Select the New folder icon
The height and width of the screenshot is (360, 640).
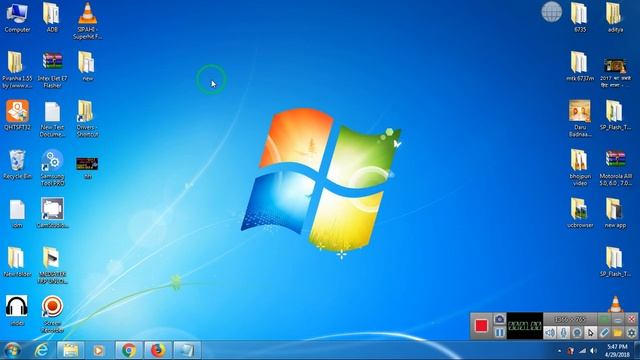pyautogui.click(x=17, y=262)
